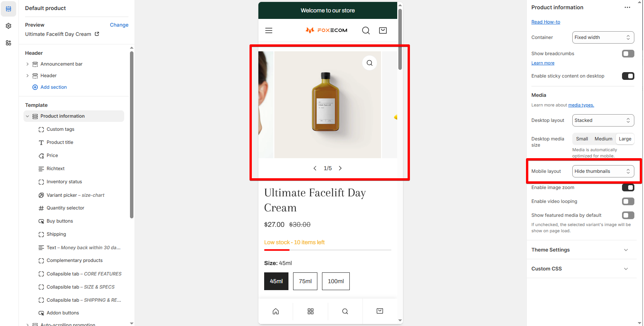Open the hamburger menu in store preview
Image resolution: width=644 pixels, height=326 pixels.
[x=269, y=30]
